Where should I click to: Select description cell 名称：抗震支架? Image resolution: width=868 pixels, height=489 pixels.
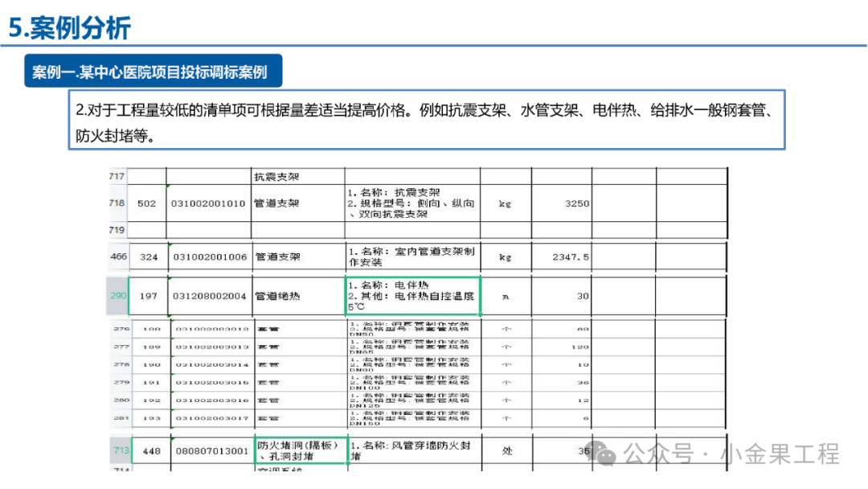pos(412,203)
